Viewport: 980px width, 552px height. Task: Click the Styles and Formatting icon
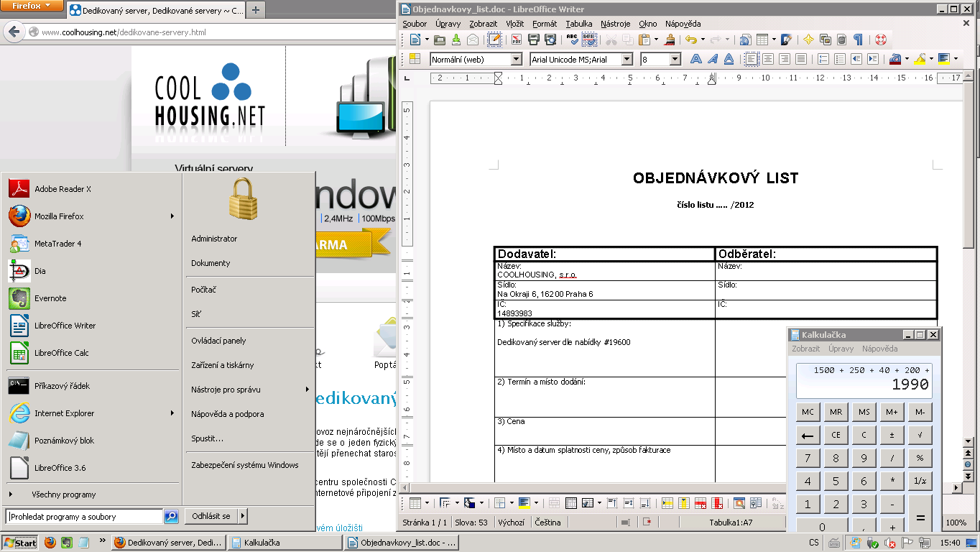click(x=414, y=59)
